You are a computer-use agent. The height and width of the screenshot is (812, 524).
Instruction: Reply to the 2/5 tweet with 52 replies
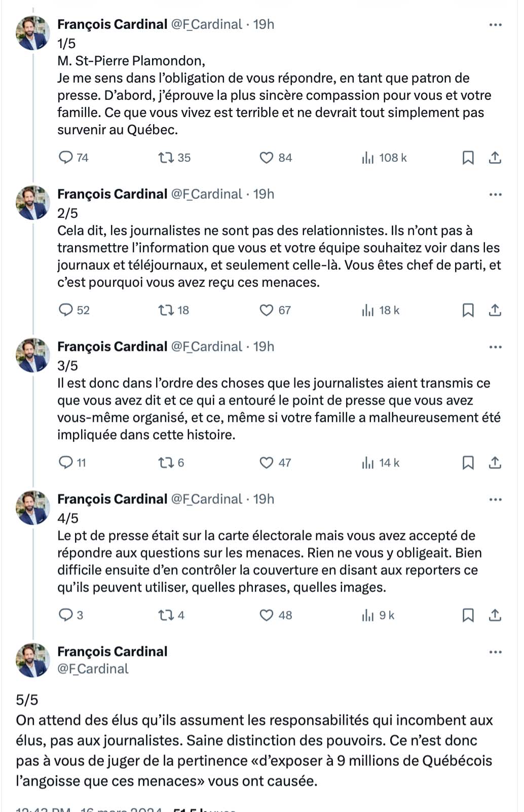[x=66, y=310]
